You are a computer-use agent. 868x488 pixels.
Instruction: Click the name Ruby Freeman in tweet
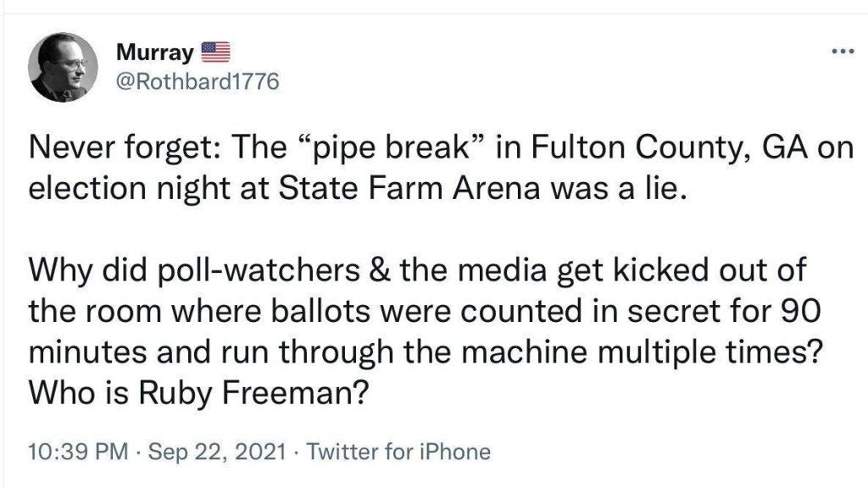point(253,393)
